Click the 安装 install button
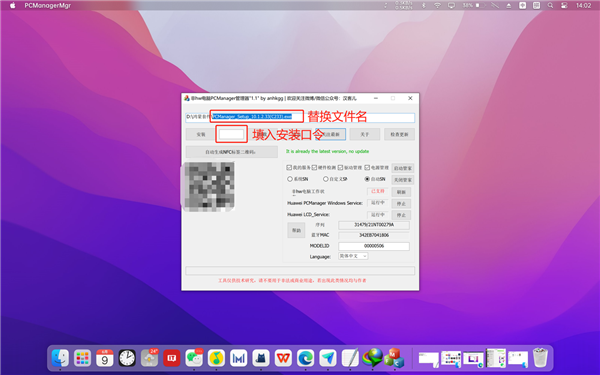Image resolution: width=600 pixels, height=375 pixels. 201,134
